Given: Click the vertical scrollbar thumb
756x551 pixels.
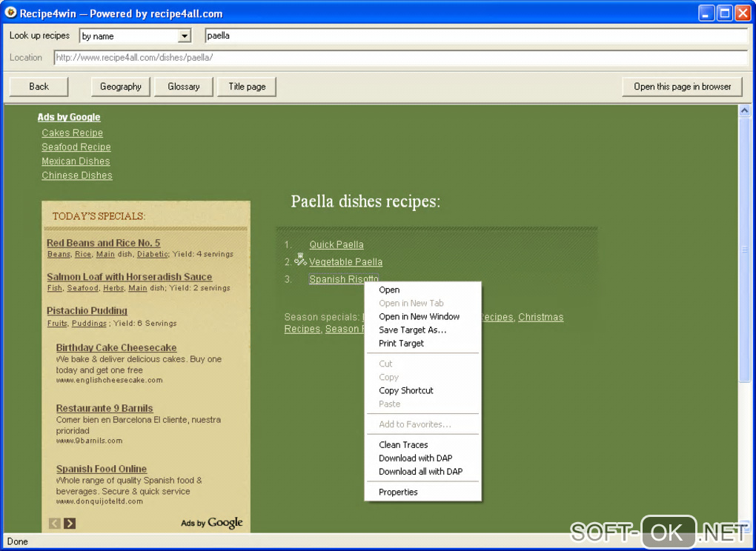Looking at the screenshot, I should (744, 250).
